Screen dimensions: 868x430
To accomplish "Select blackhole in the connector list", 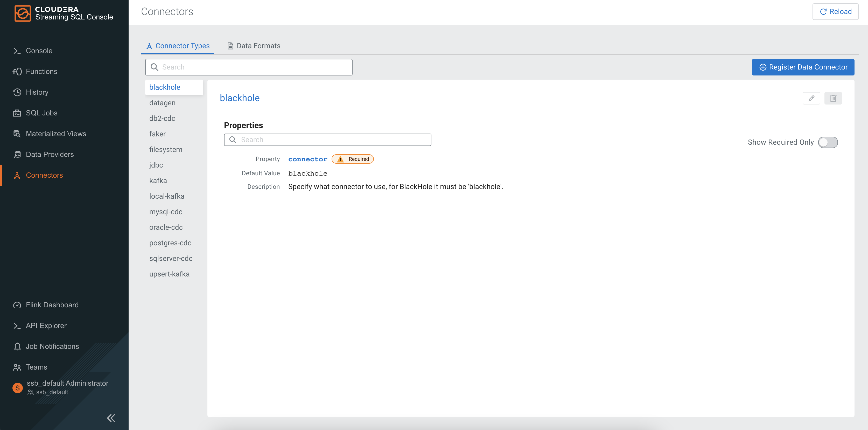I will point(174,87).
